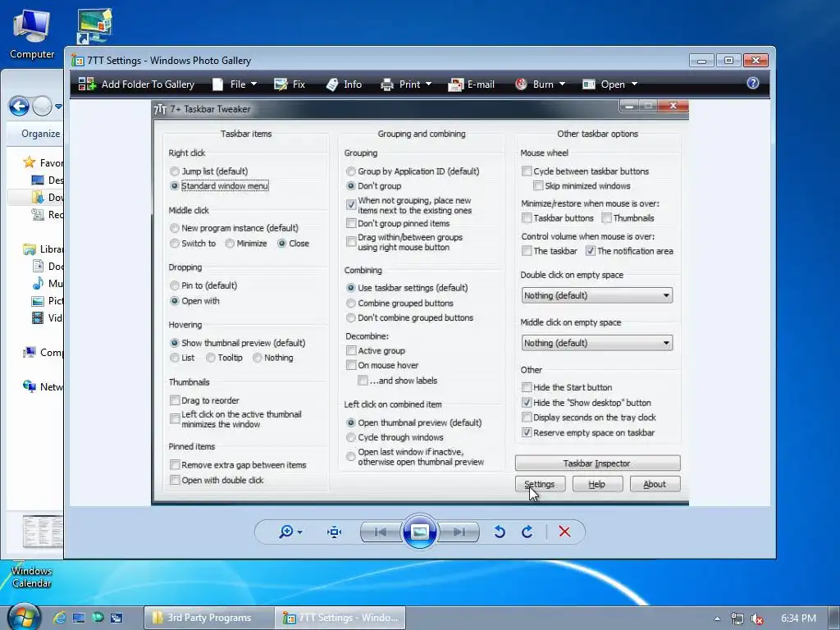
Task: Click Organize in the Explorer window
Action: click(40, 134)
